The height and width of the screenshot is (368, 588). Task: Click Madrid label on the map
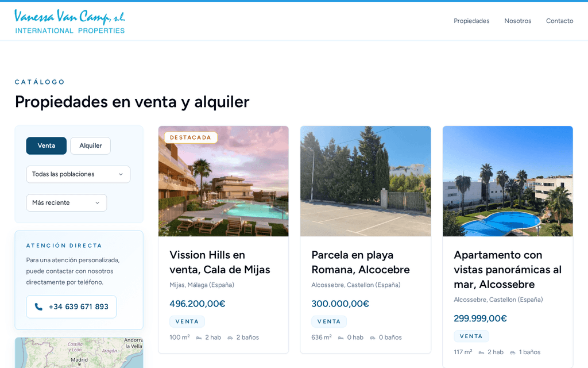pyautogui.click(x=79, y=360)
